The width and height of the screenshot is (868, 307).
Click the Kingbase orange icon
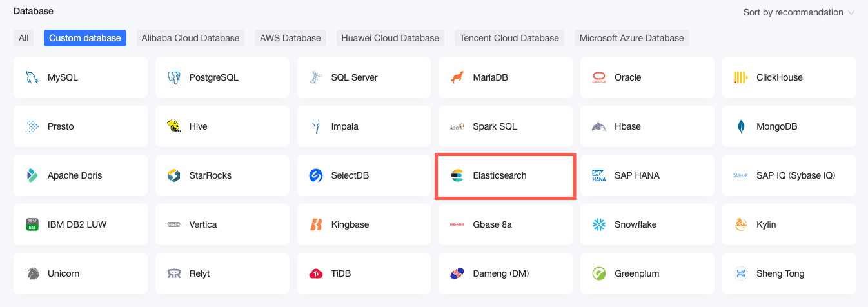coord(315,224)
